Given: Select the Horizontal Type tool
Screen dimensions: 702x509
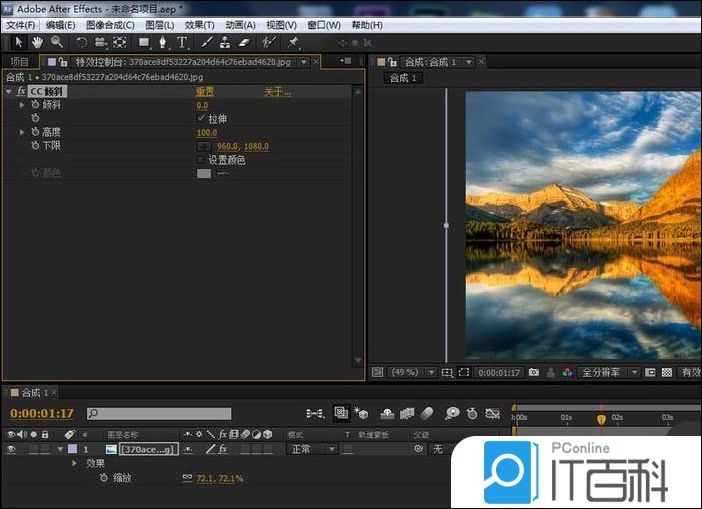Looking at the screenshot, I should [182, 42].
